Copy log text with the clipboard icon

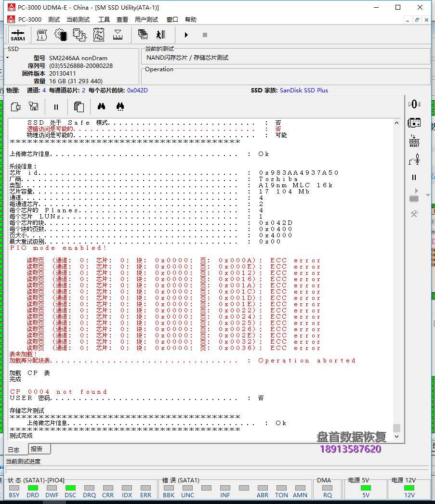tap(79, 107)
